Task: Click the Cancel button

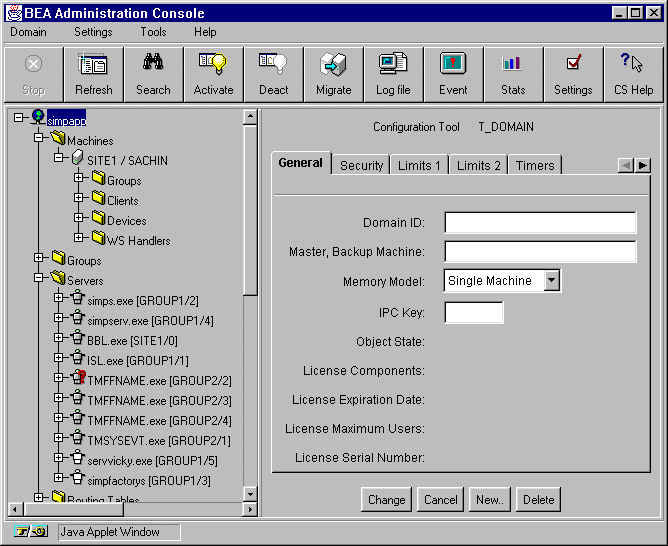Action: point(440,499)
